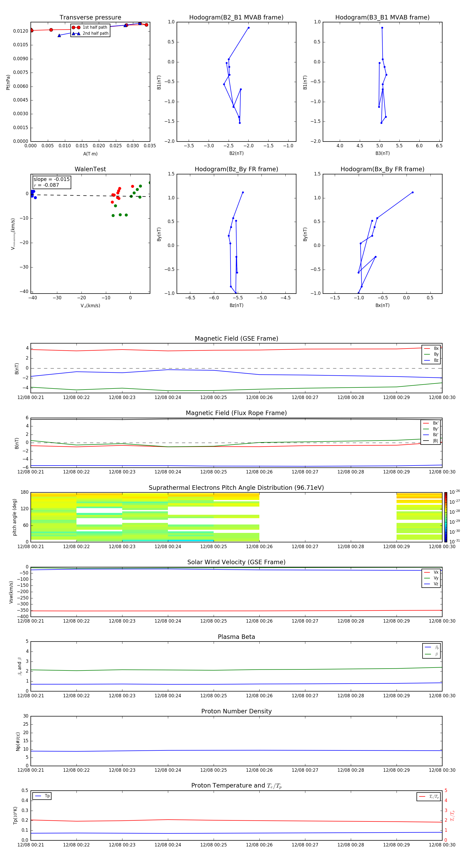Click the 'Hodogram(Bx_By FR frame)' title

point(382,169)
